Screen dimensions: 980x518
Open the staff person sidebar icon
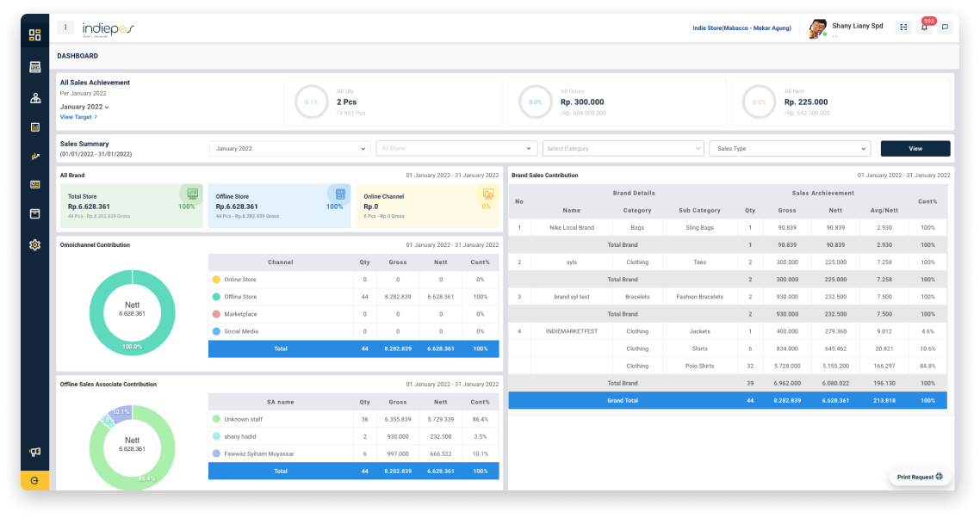(35, 98)
